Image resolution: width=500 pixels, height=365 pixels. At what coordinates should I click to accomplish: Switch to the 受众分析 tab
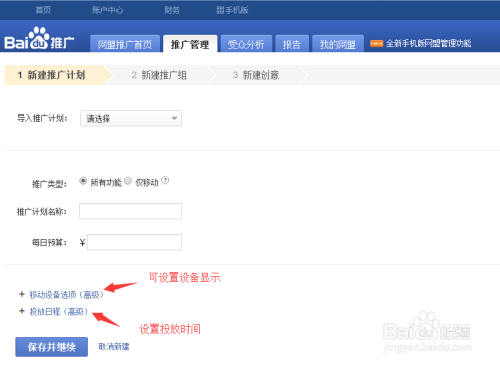[x=246, y=44]
